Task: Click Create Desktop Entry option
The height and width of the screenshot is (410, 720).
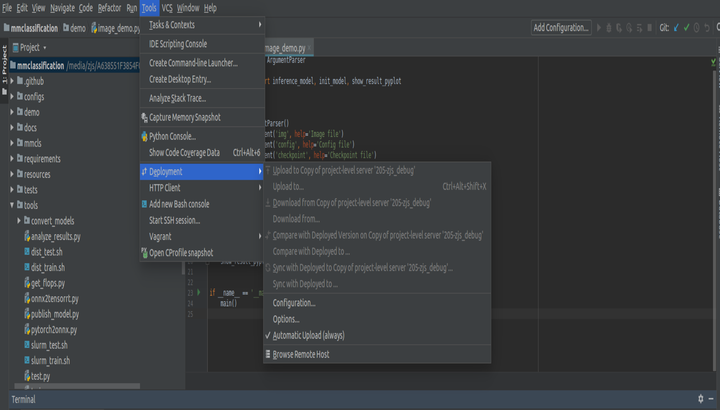Action: [202, 79]
